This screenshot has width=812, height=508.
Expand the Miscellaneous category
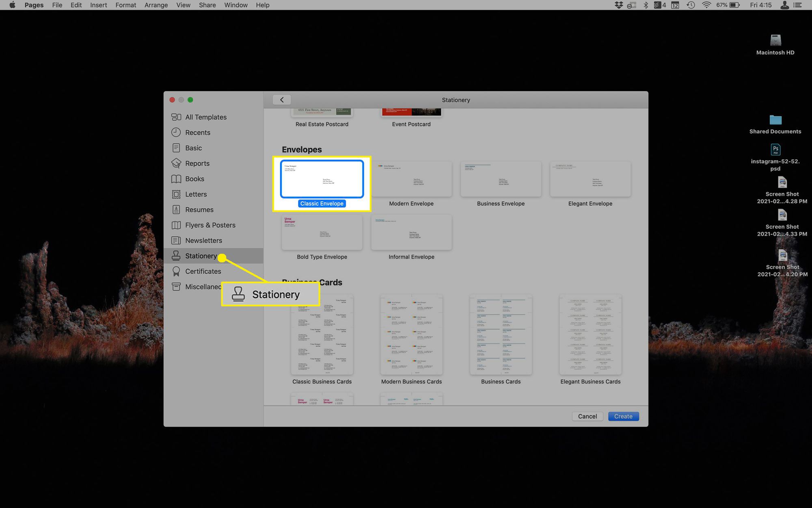[x=207, y=287]
